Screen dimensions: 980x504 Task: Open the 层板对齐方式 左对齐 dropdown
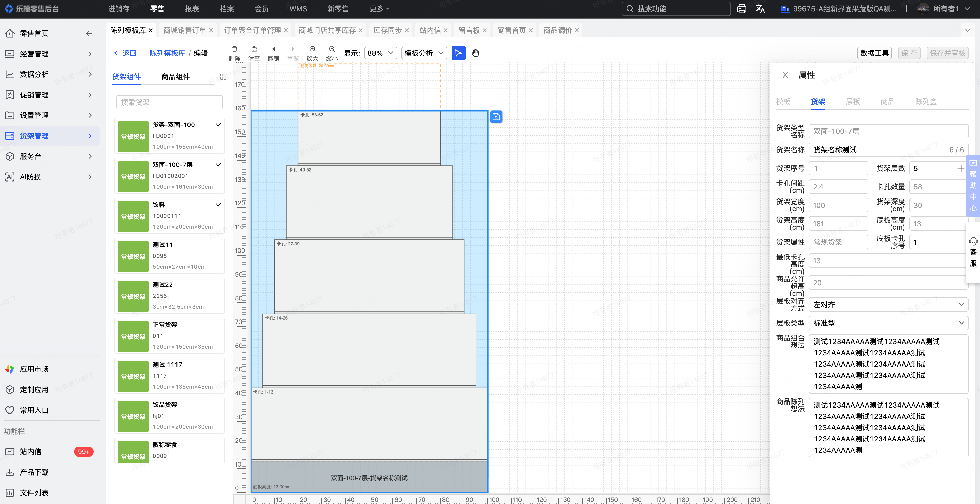coord(888,305)
